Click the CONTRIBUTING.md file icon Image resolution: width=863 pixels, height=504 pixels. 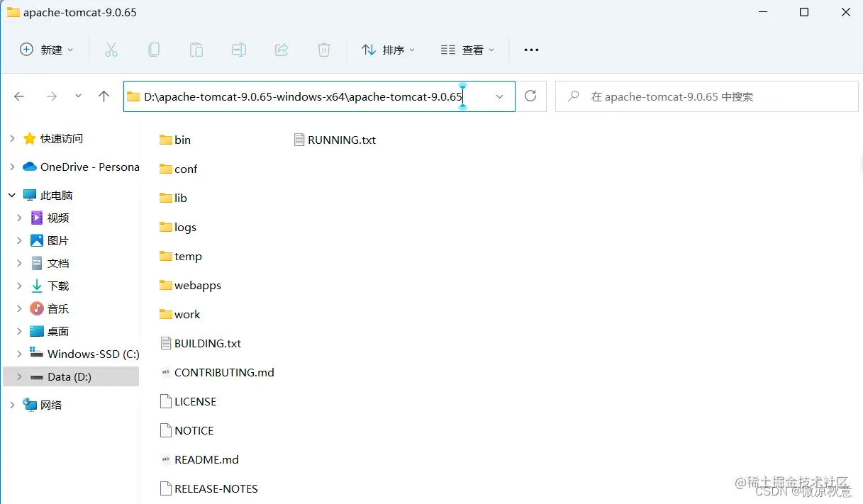166,372
